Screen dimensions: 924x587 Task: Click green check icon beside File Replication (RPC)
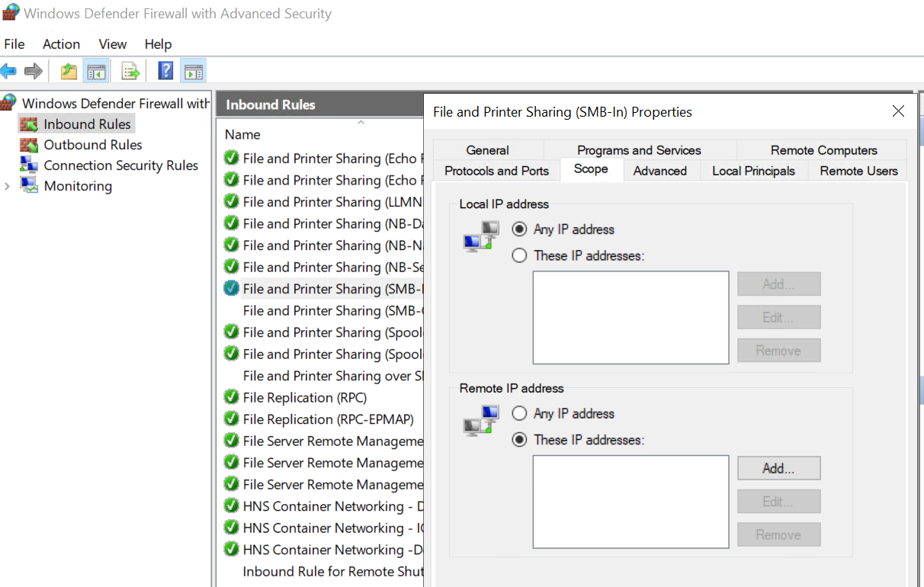[x=231, y=397]
